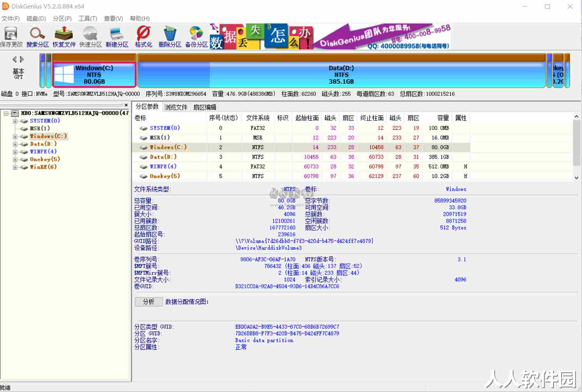
Task: Select SYSTEM(0) row in partition table
Action: coord(301,128)
